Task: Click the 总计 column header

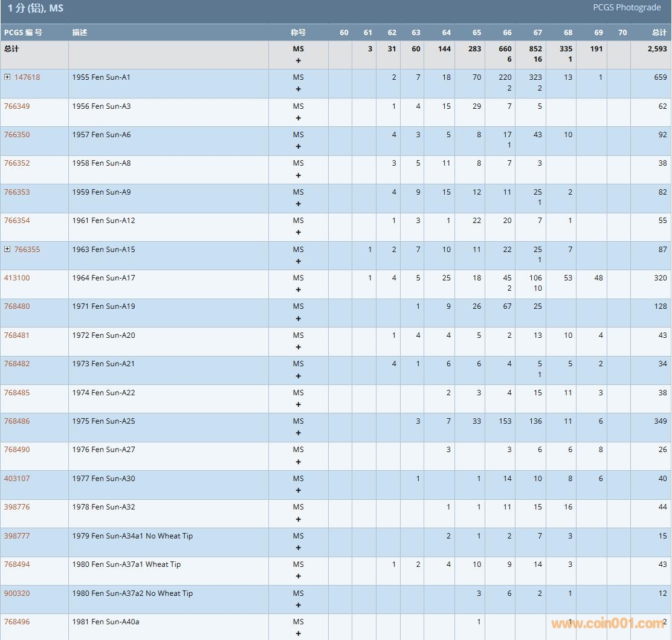Action: [659, 33]
